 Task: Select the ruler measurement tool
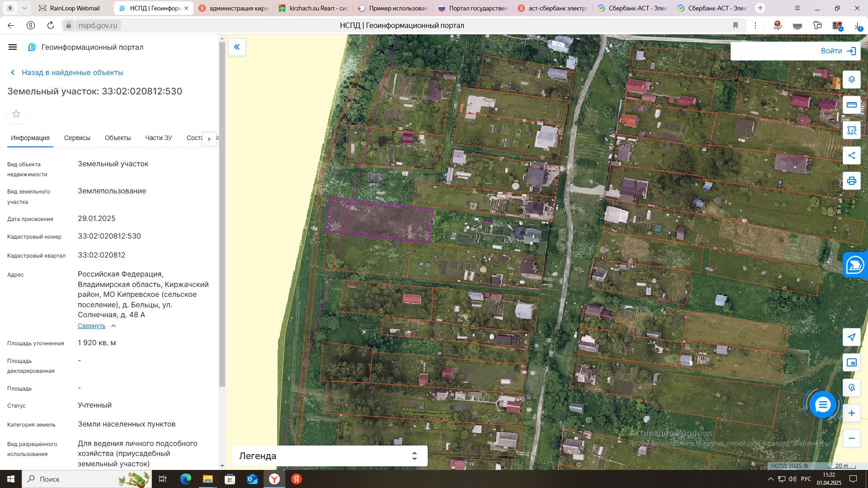[851, 105]
